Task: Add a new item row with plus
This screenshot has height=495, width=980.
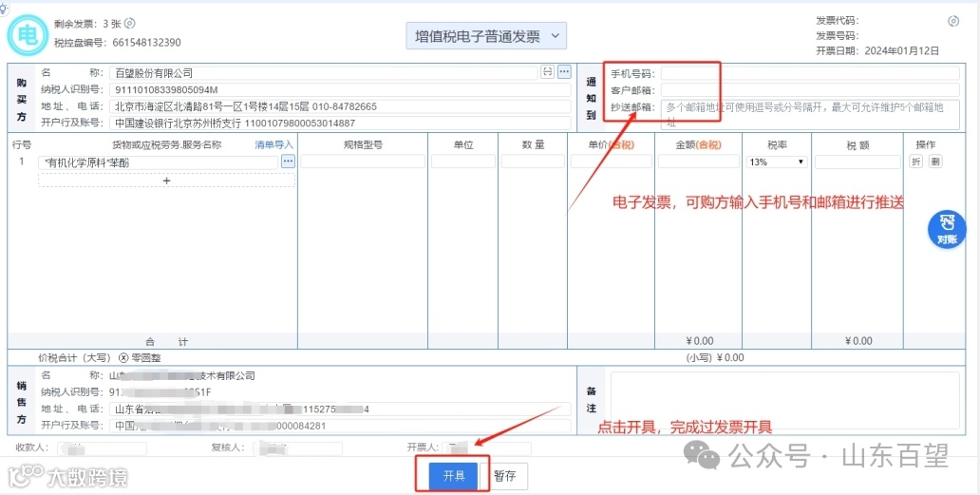Action: click(x=166, y=180)
